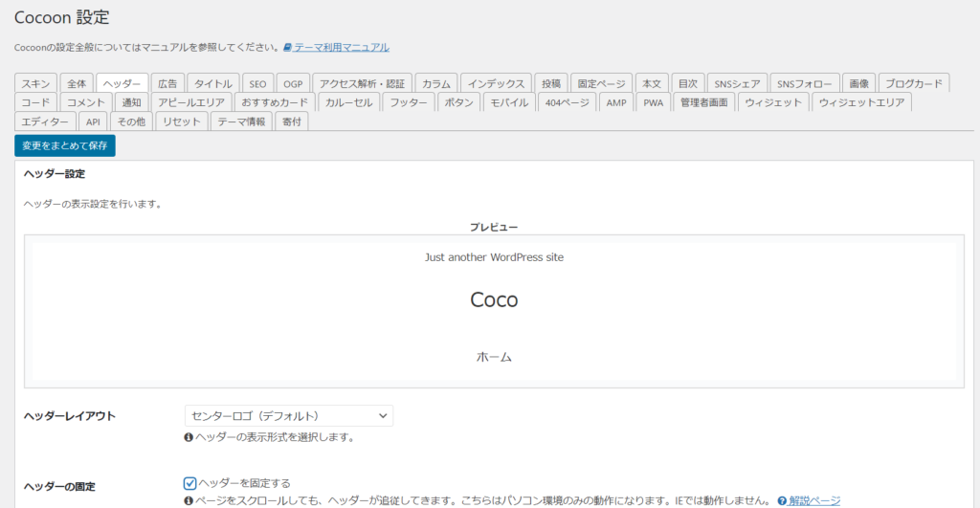980x508 pixels.
Task: Click the Coco site title in preview
Action: [x=494, y=299]
